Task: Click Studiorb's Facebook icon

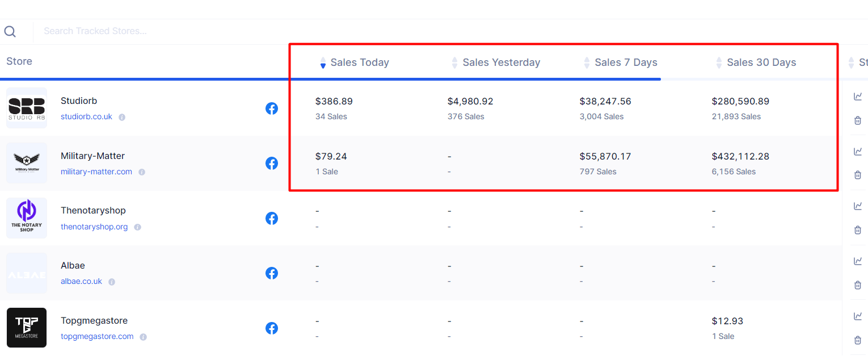Action: tap(272, 108)
